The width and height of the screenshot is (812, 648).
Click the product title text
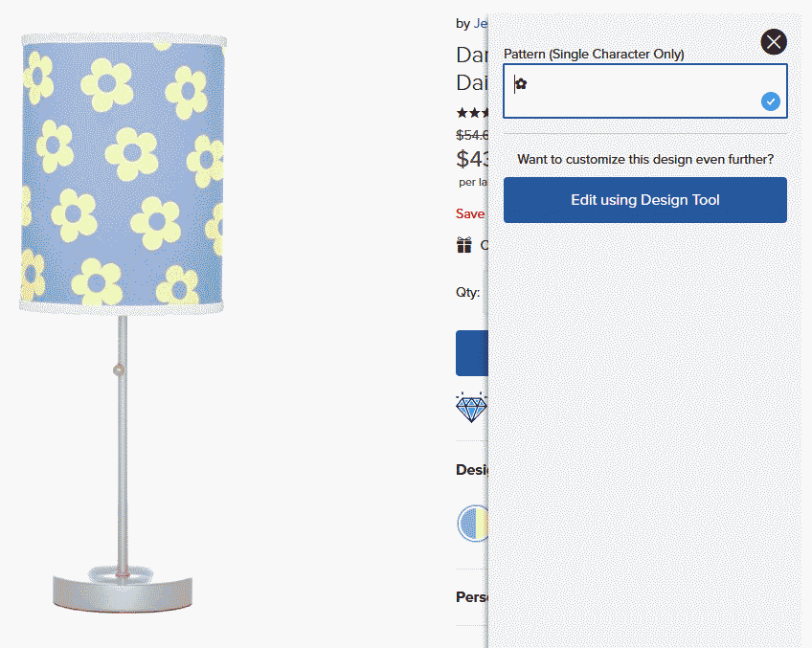(472, 69)
